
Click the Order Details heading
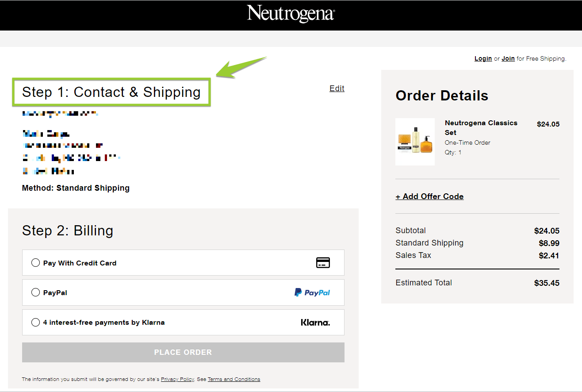pos(441,95)
